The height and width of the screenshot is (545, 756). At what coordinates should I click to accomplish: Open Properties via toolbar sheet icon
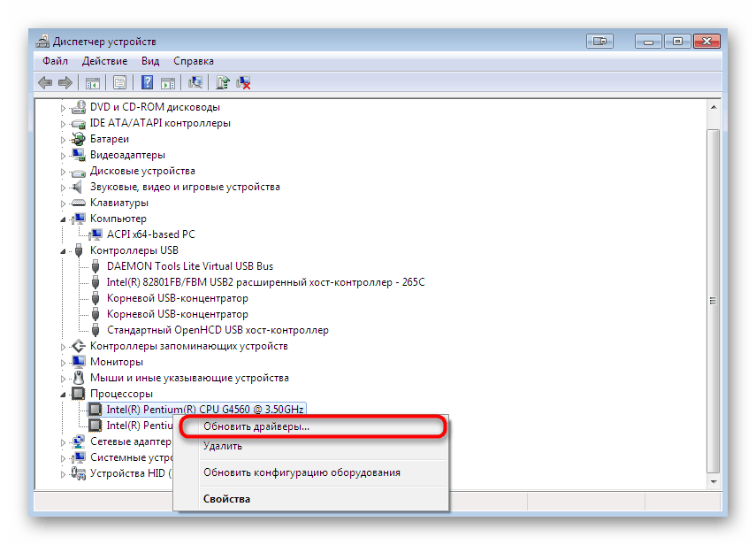point(119,83)
